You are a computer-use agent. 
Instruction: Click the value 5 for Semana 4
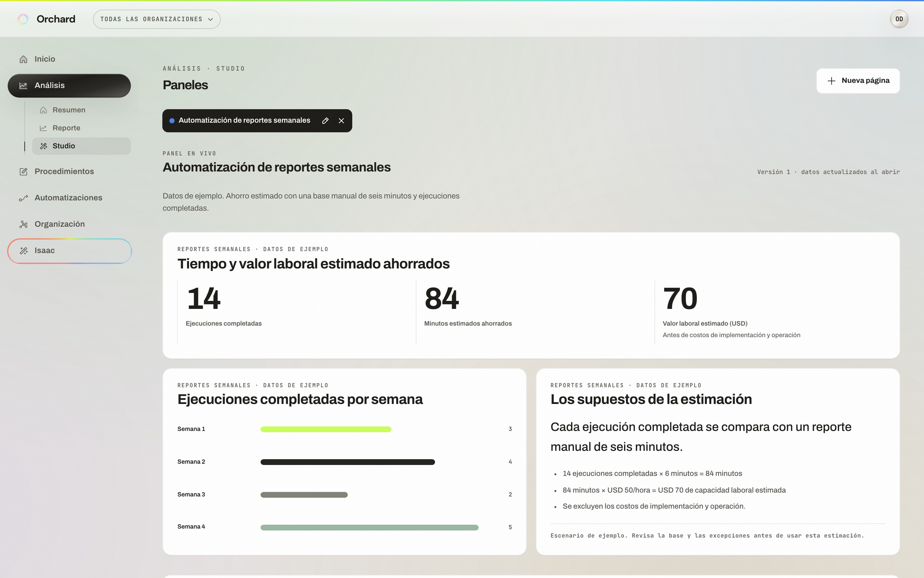[x=510, y=527]
